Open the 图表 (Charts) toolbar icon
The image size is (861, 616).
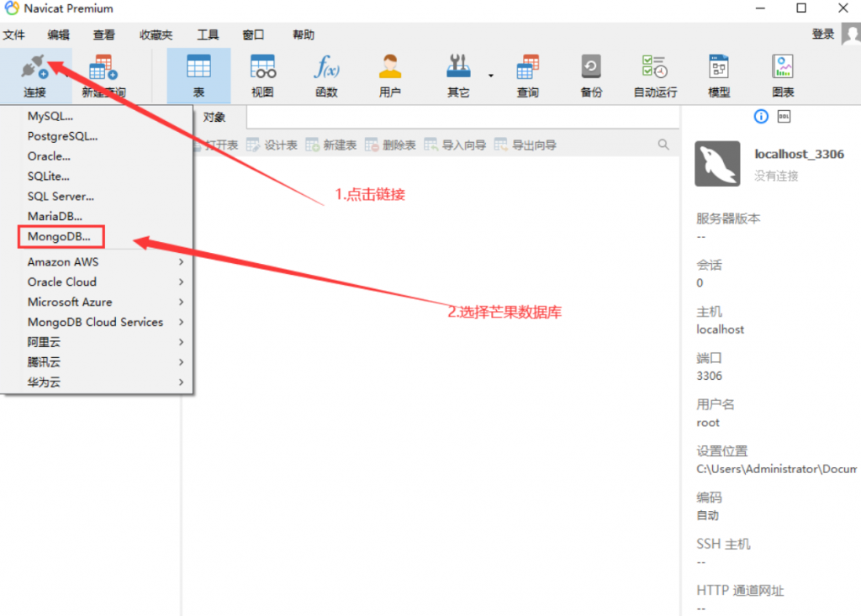[x=782, y=75]
